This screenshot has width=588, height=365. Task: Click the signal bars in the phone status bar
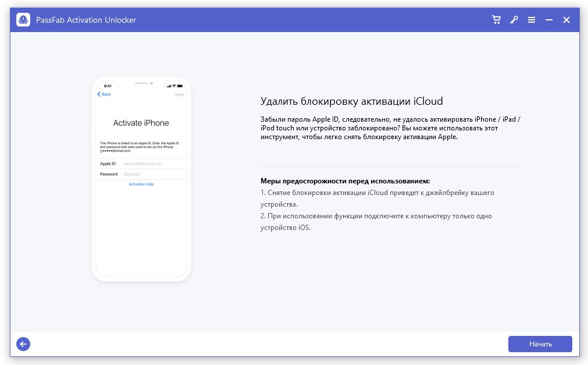pyautogui.click(x=169, y=86)
